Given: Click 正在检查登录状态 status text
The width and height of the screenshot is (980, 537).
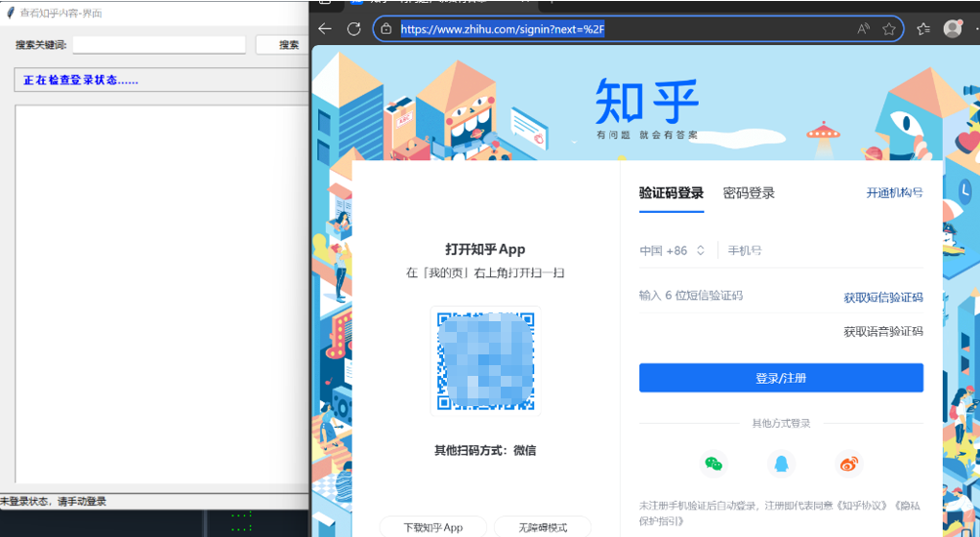Looking at the screenshot, I should point(81,80).
